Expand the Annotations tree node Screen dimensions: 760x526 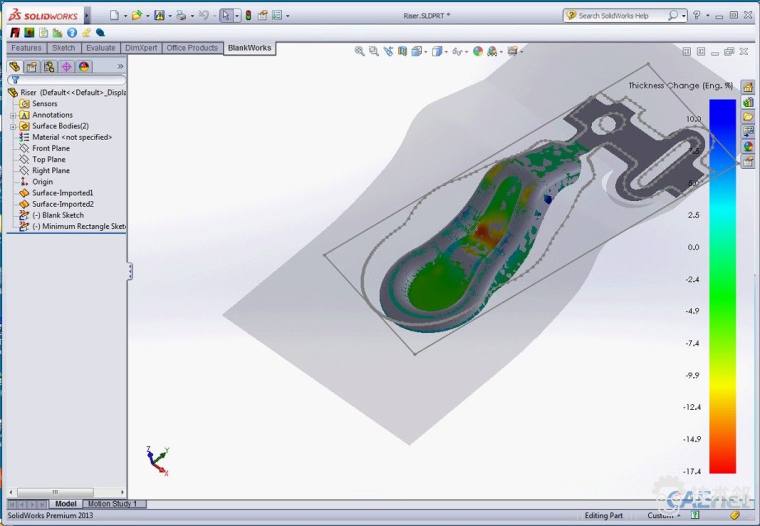click(x=13, y=115)
